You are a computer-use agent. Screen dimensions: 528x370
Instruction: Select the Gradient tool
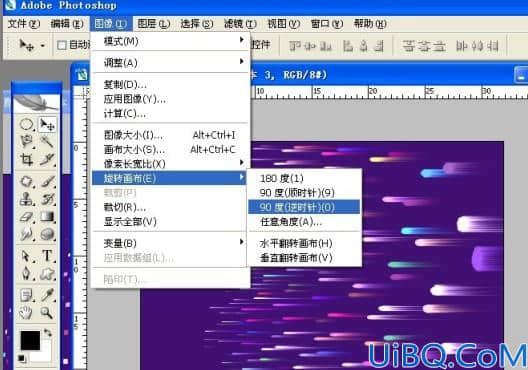(47, 216)
